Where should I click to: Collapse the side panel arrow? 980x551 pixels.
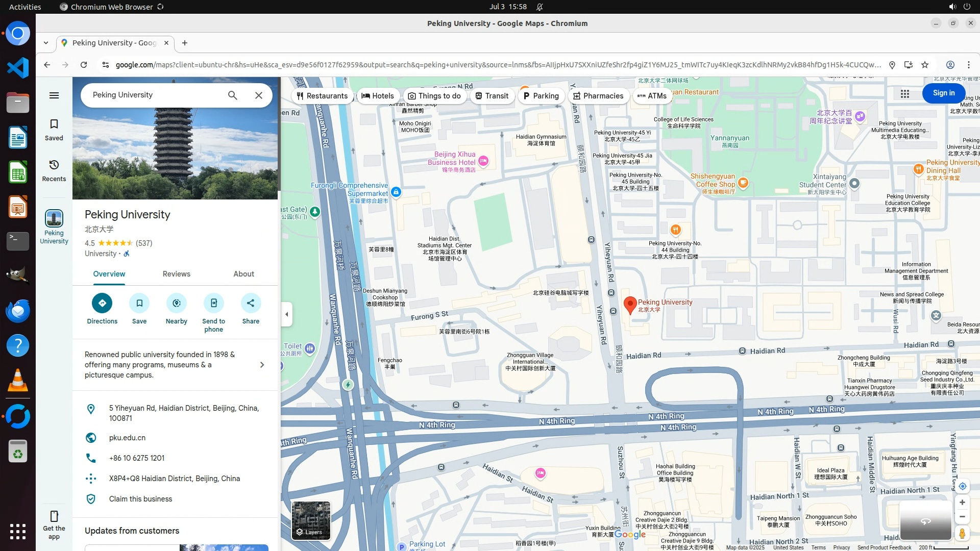coord(287,314)
